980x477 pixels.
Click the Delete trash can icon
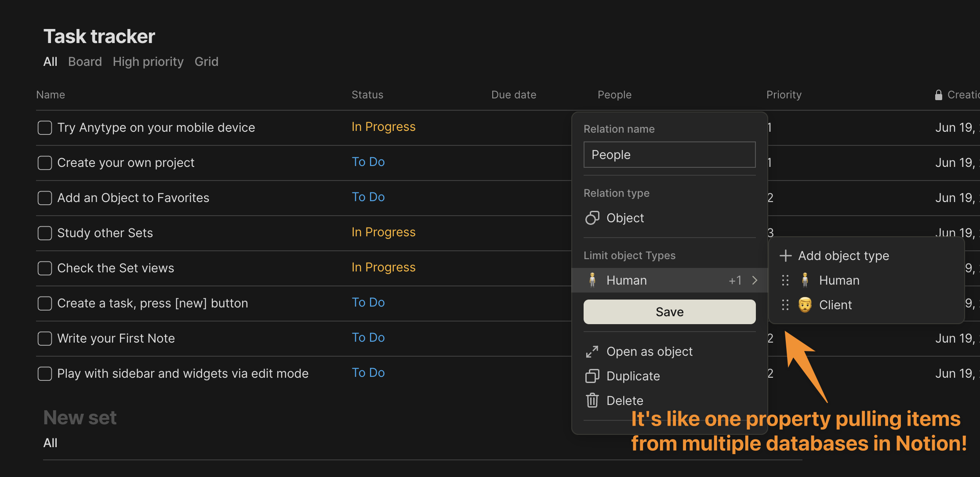tap(592, 401)
